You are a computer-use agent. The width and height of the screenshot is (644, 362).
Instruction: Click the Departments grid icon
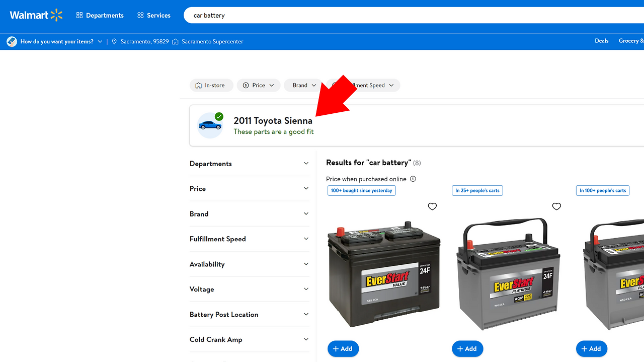click(79, 15)
